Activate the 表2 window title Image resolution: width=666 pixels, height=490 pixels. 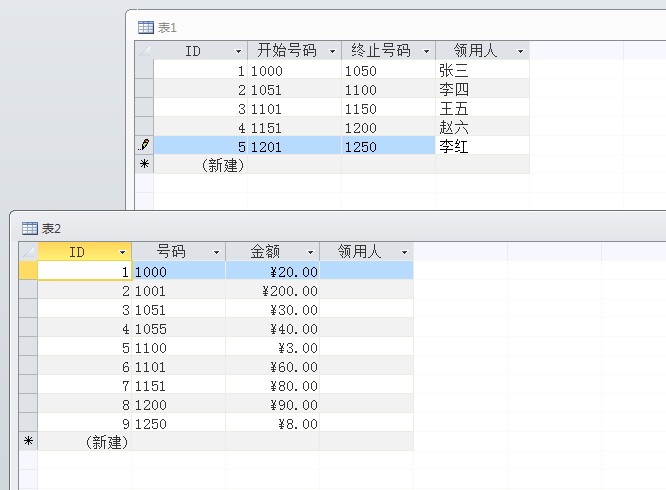point(51,228)
